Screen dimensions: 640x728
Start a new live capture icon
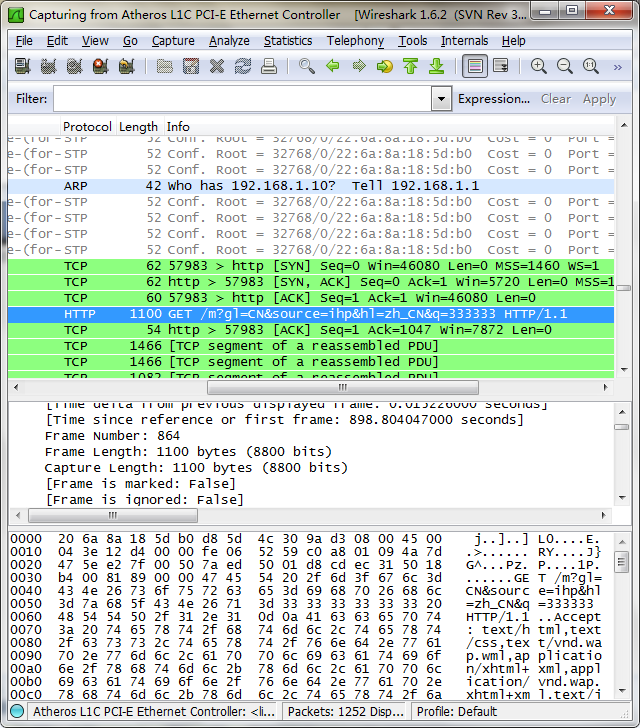pos(74,66)
